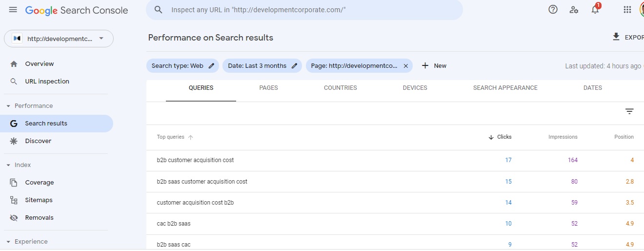Remove the Page filter chip

405,66
